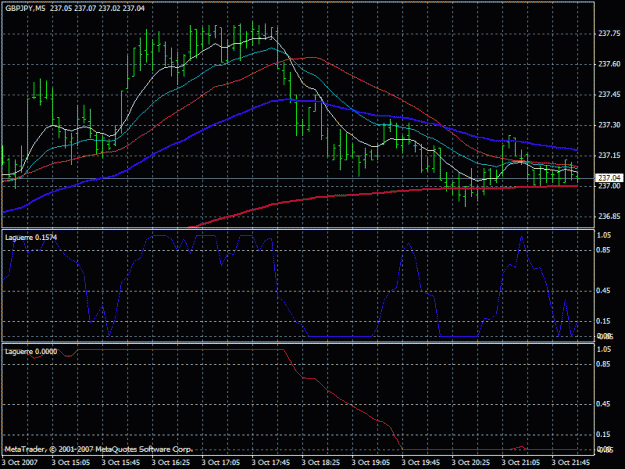
Task: Click the 3 Oct 21:05 time label
Action: click(521, 463)
